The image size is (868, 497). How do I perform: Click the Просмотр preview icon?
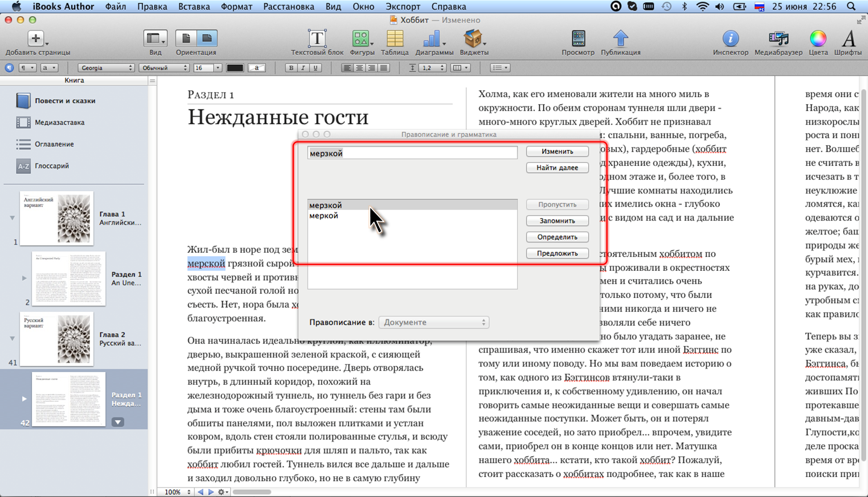click(578, 38)
